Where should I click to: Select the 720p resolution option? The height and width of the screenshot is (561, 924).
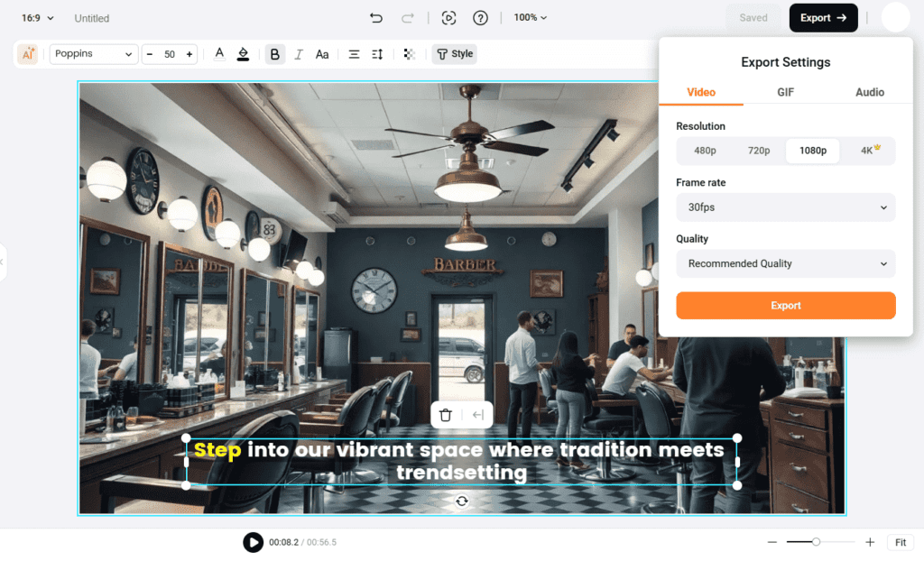[x=759, y=151]
